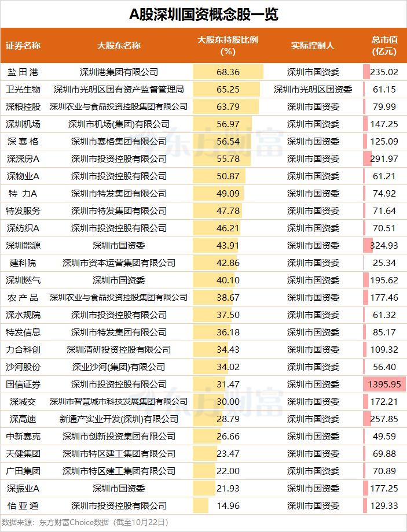Click the stock name 中新赛克

[x=23, y=437]
